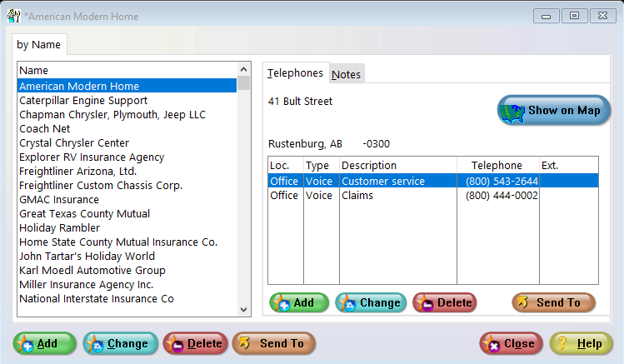This screenshot has height=364, width=624.
Task: Maximize the American Modern Home window
Action: pos(574,16)
